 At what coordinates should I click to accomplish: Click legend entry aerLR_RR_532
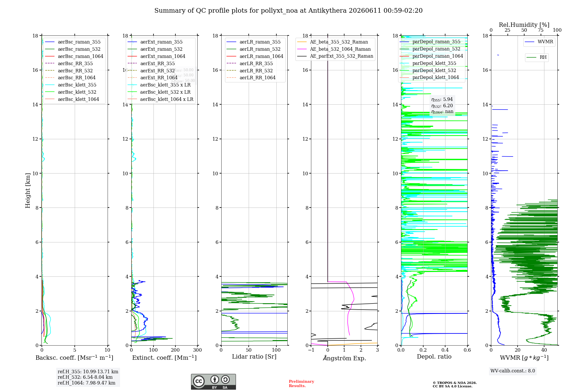250,71
